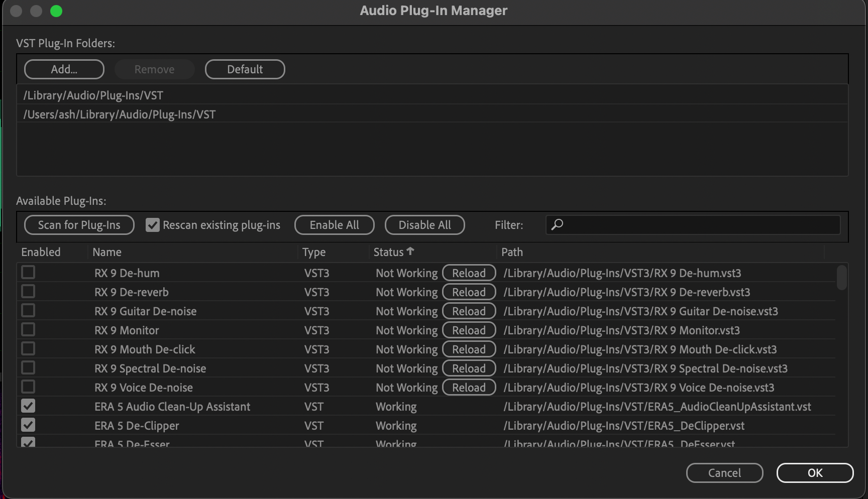Reload the RX 9 De-hum plug-in

(469, 273)
